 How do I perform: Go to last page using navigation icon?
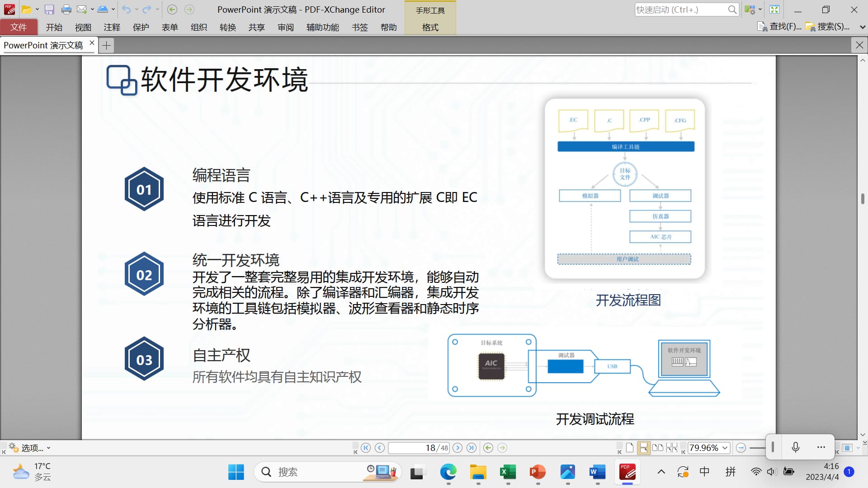(472, 448)
